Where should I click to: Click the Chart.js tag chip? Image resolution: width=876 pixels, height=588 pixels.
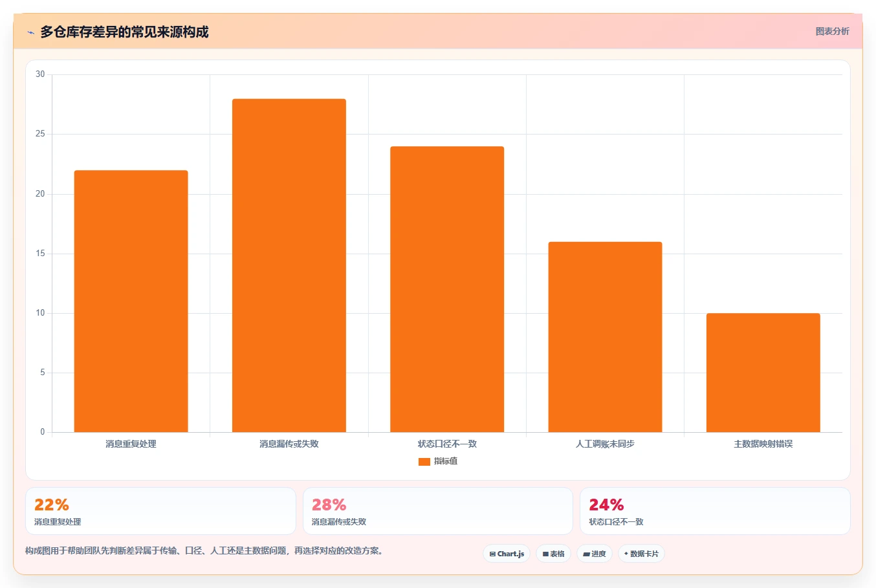pyautogui.click(x=507, y=554)
